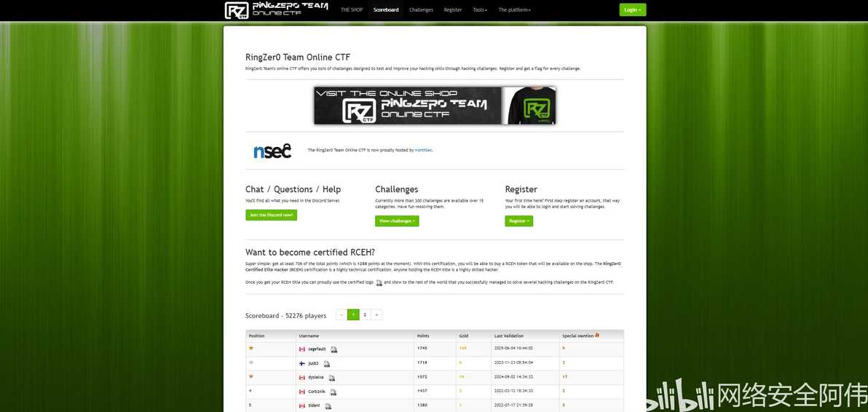
Task: Click the RingZer0 Team Online CTF heading
Action: (x=298, y=57)
